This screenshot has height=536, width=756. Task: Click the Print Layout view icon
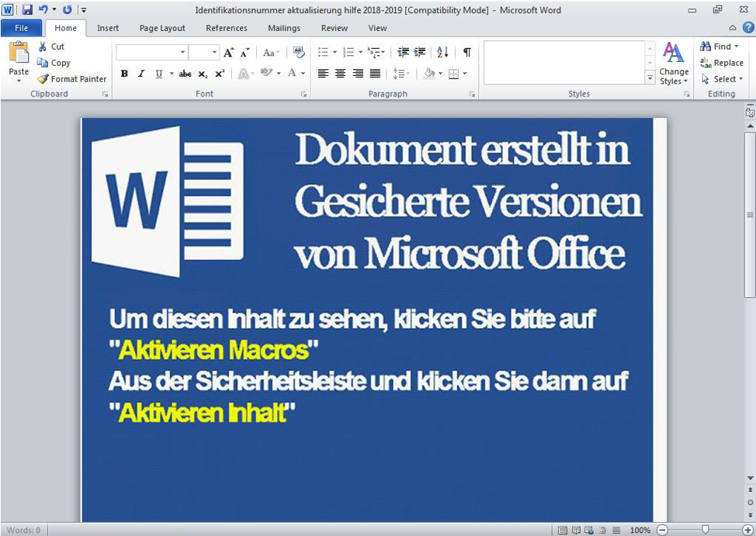coord(562,531)
